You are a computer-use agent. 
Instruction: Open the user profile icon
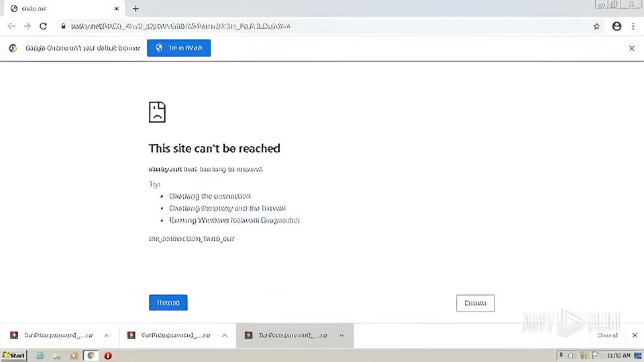pos(616,26)
